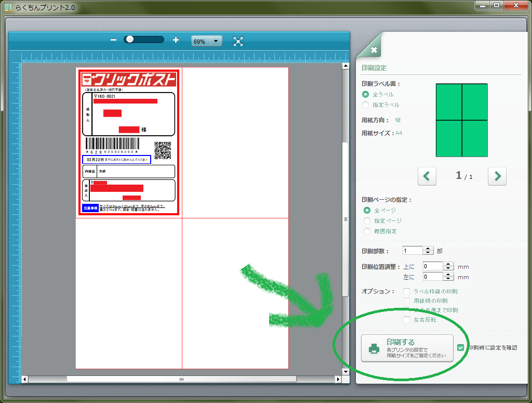Click the QR code on the label preview

[x=163, y=150]
